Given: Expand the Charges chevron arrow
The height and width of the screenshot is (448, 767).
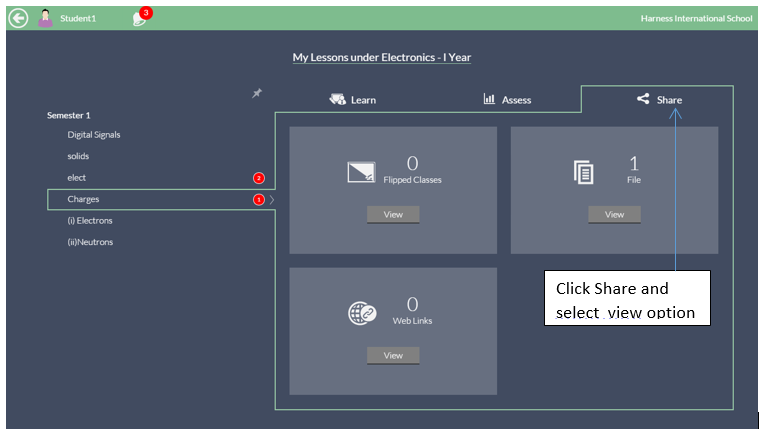Looking at the screenshot, I should pyautogui.click(x=272, y=200).
